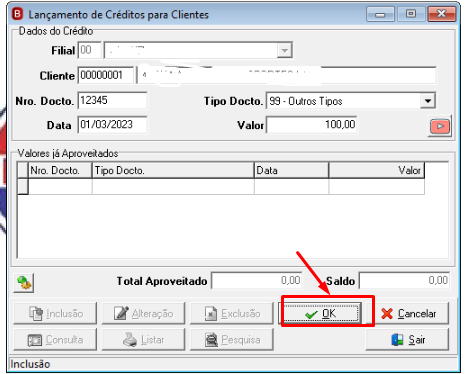Click the Pesquisa button with magnifier icon
467x374 pixels.
click(x=232, y=340)
